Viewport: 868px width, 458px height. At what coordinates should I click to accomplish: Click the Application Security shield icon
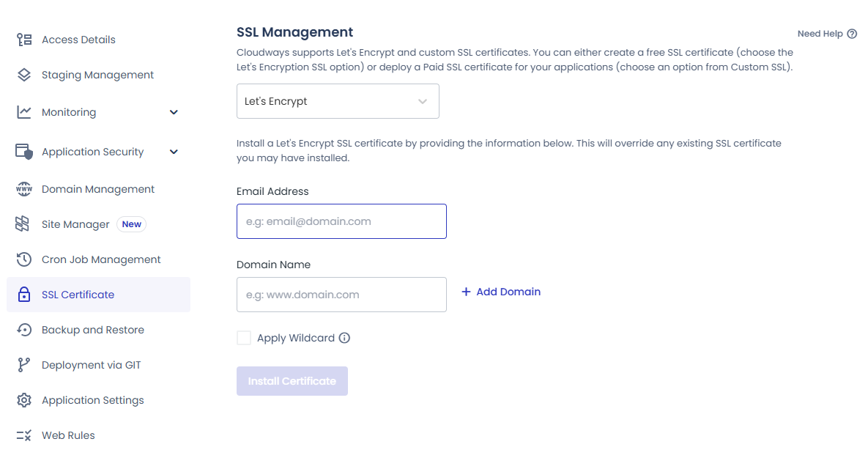[23, 151]
